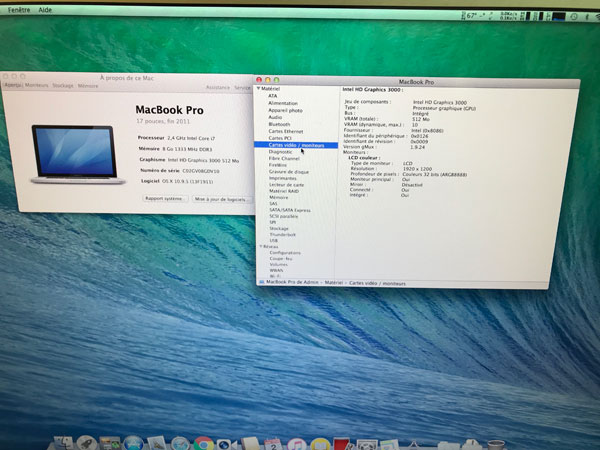Collapse the Matériel disclosure triangle
The height and width of the screenshot is (450, 600).
coord(259,88)
